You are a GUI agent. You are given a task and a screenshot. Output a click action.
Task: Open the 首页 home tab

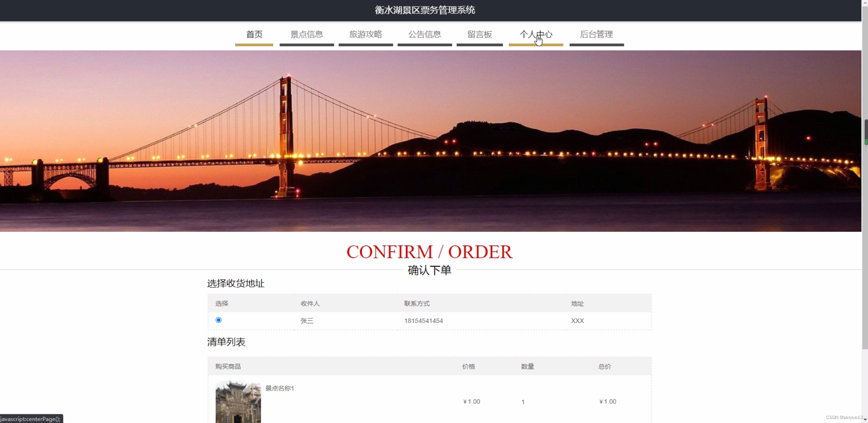tap(254, 34)
